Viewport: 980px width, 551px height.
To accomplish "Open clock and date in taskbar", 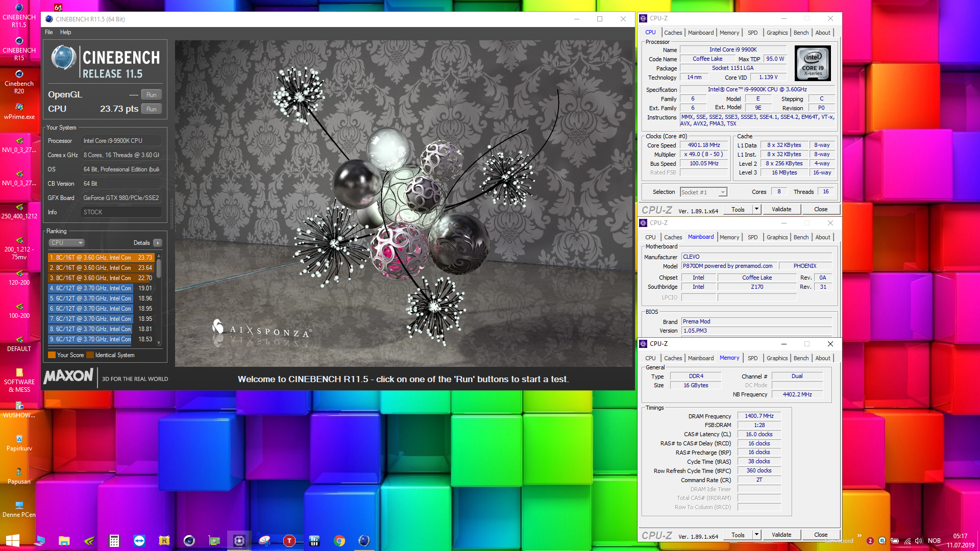I will click(x=960, y=541).
